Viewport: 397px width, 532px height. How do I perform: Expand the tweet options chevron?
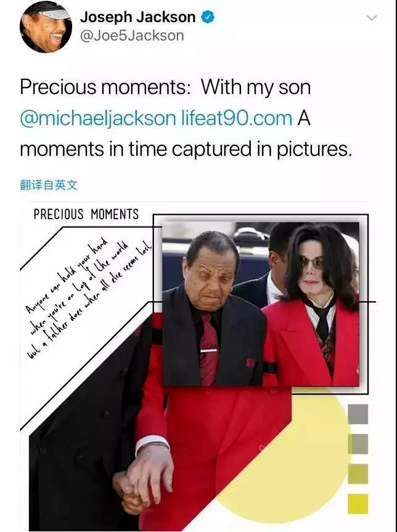pyautogui.click(x=372, y=18)
